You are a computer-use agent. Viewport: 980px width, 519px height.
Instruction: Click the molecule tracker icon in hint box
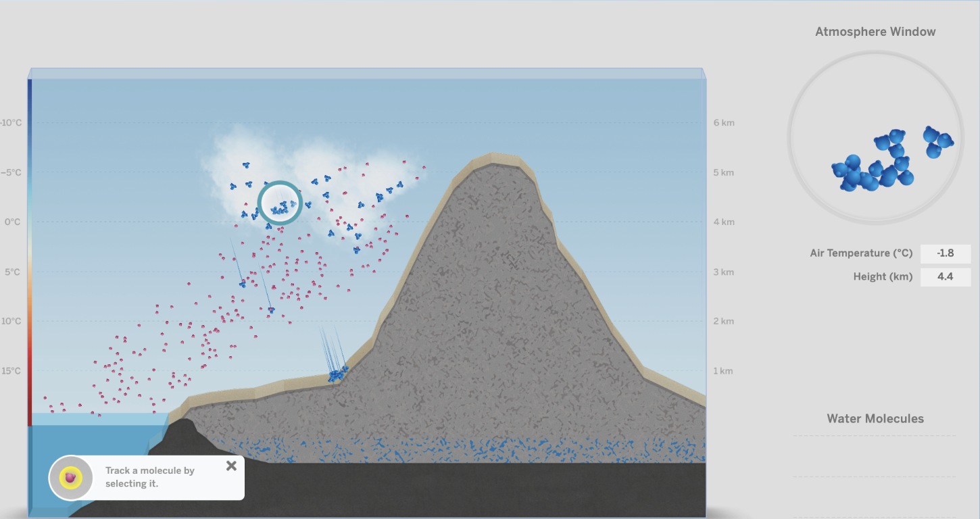click(x=70, y=478)
